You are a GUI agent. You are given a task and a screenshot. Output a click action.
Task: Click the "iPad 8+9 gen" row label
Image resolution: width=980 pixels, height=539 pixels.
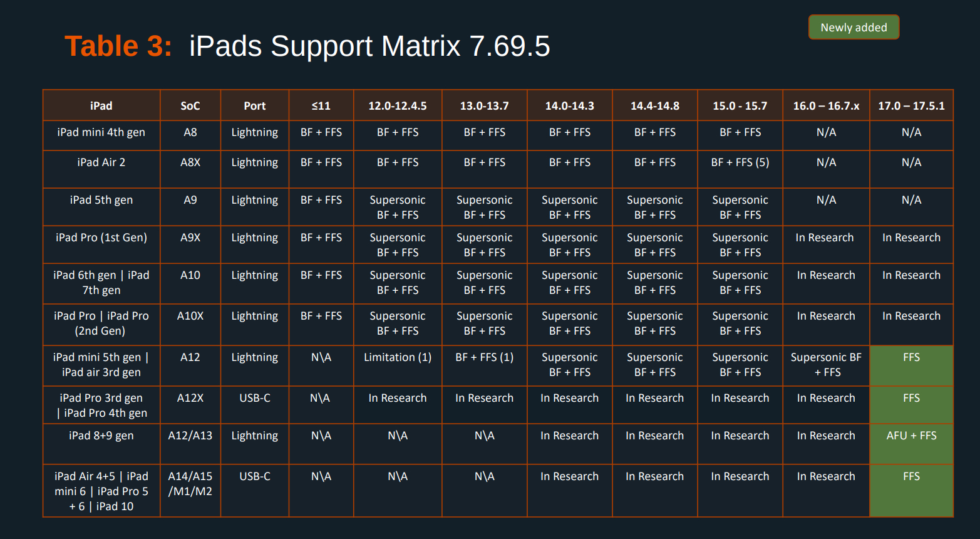[101, 436]
